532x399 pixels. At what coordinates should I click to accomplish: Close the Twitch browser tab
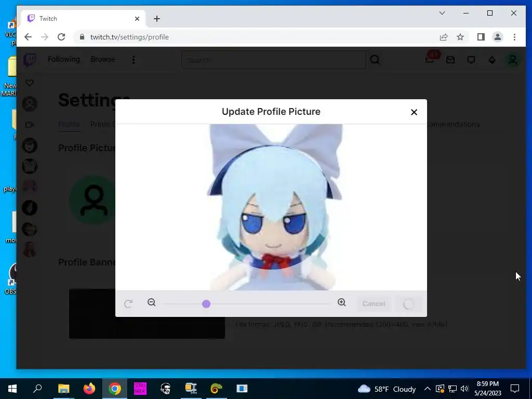[x=137, y=19]
